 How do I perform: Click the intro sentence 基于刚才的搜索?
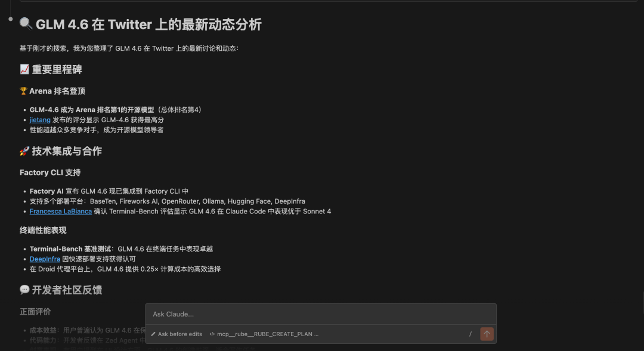[x=129, y=48]
